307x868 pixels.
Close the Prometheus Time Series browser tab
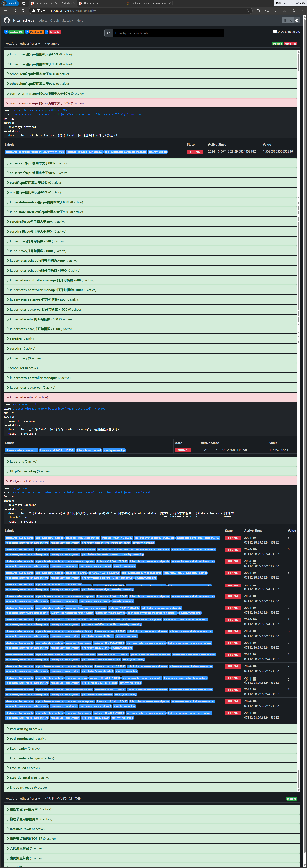click(74, 3)
